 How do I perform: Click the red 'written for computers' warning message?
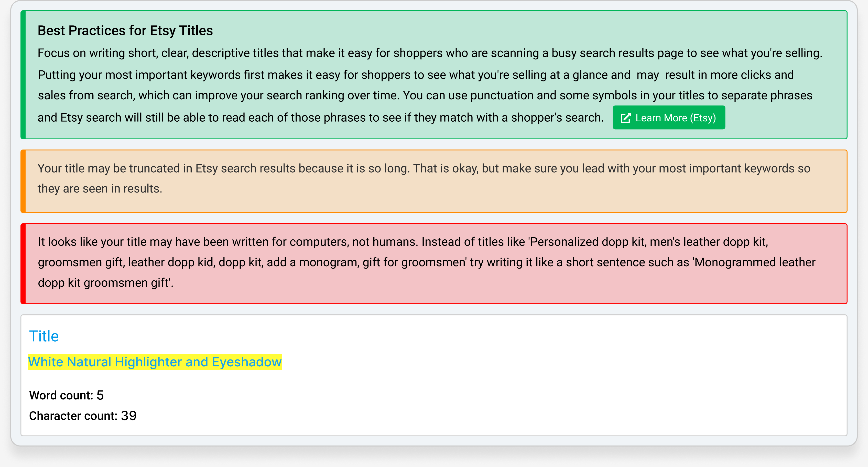pyautogui.click(x=434, y=264)
